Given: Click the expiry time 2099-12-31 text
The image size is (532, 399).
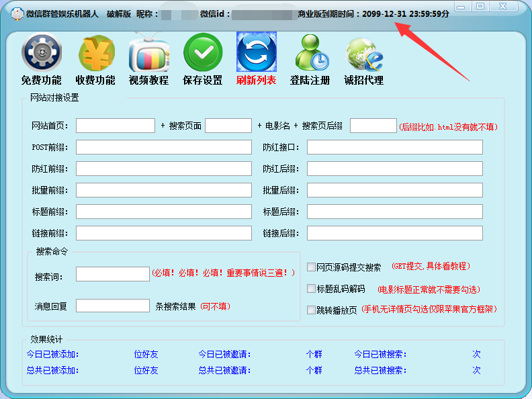Looking at the screenshot, I should [x=406, y=14].
